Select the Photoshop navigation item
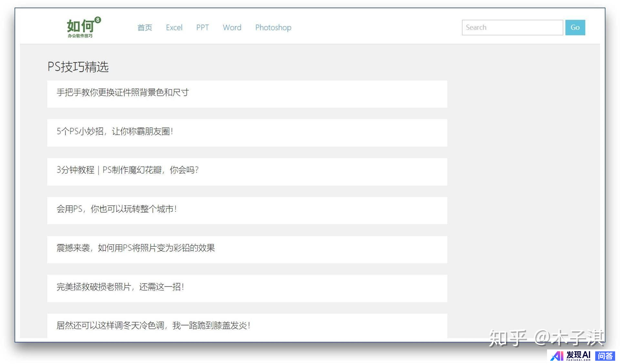 pyautogui.click(x=273, y=27)
